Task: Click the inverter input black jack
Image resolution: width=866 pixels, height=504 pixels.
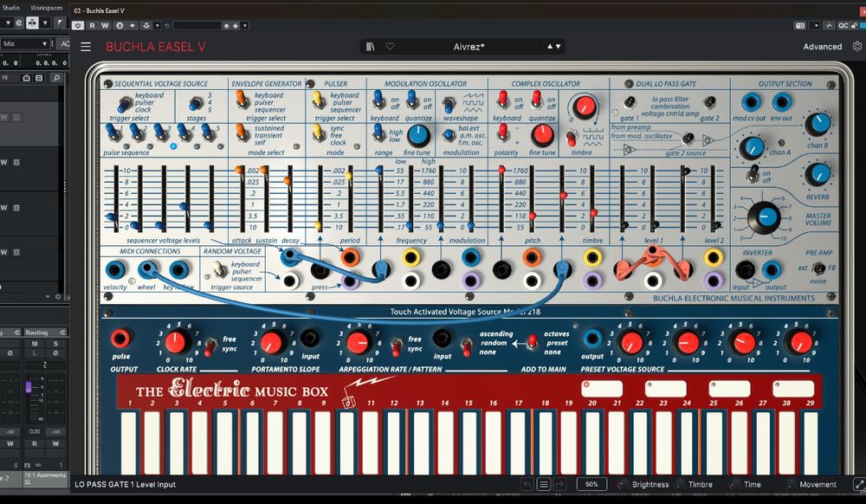Action: (745, 270)
